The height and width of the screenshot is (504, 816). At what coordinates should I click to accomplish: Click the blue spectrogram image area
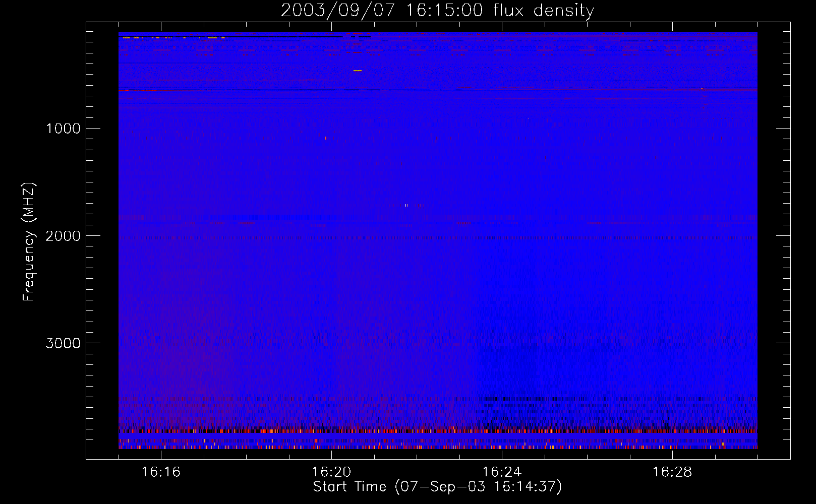438,240
